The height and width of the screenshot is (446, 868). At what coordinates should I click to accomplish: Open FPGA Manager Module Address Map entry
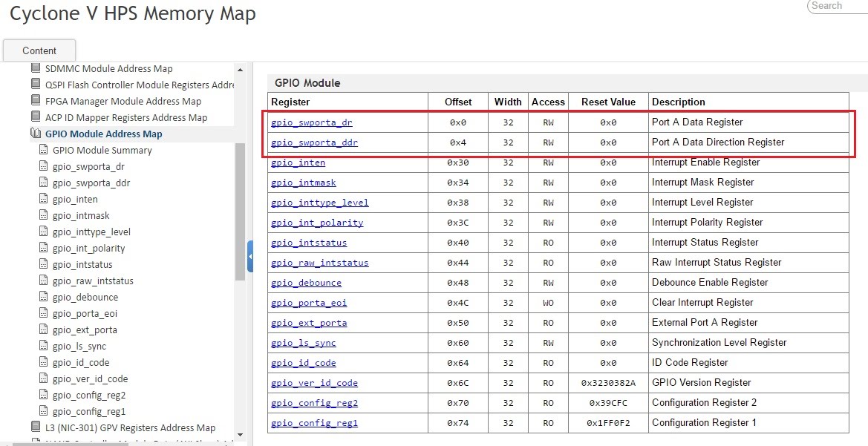123,101
